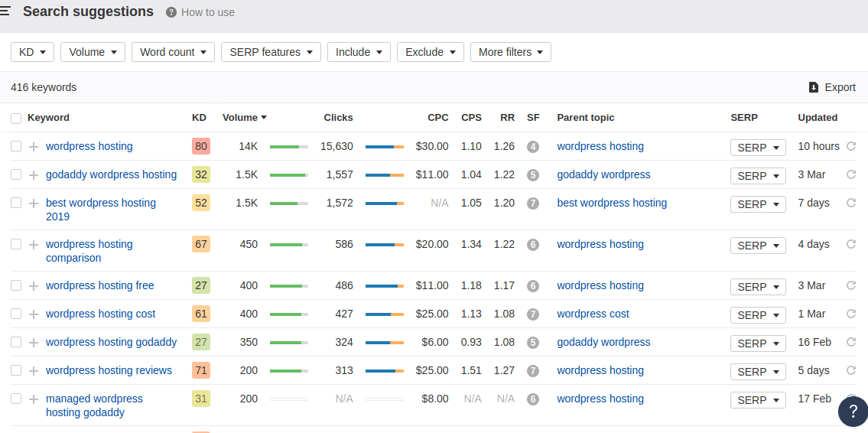Click the $30.00 CPC value
Image resolution: width=868 pixels, height=433 pixels.
pos(432,146)
